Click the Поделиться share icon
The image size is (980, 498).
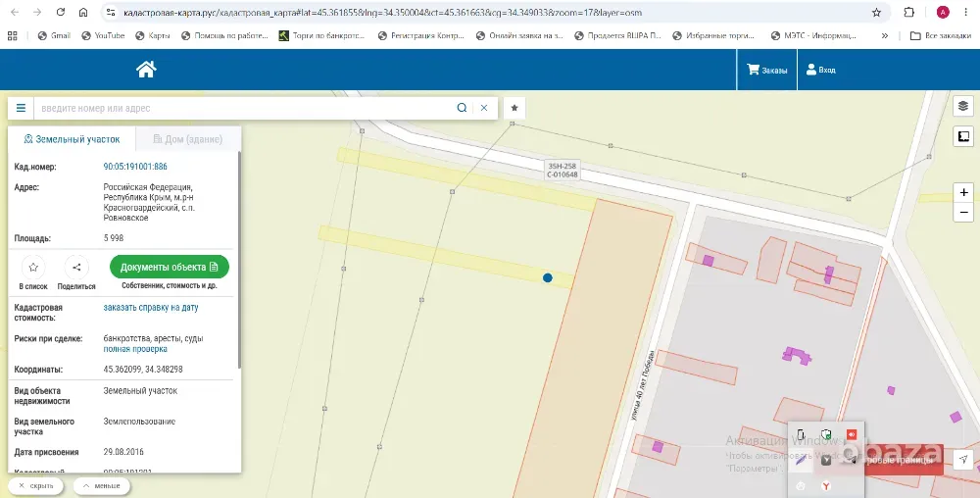point(76,268)
